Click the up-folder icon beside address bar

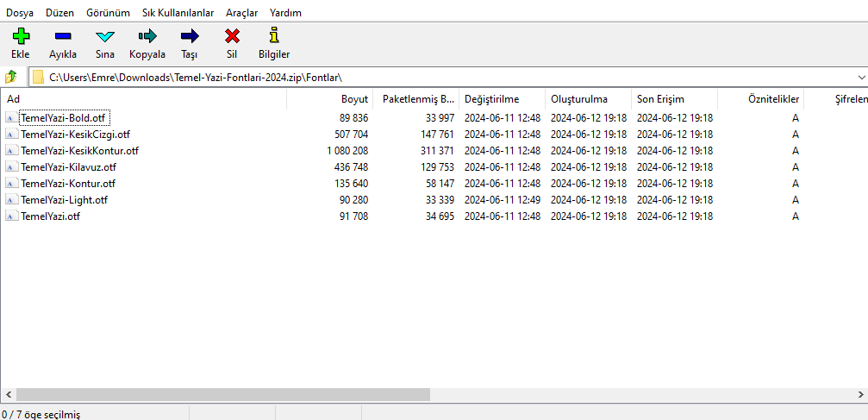tap(12, 78)
